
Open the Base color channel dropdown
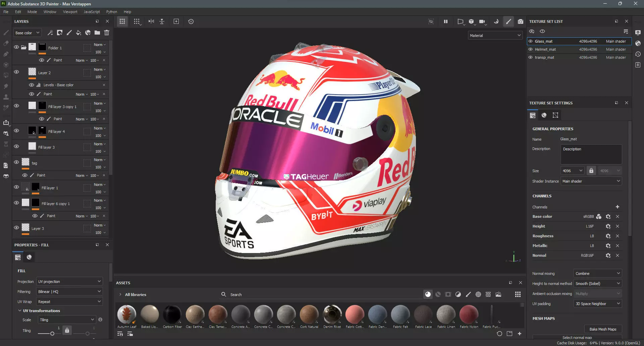28,33
